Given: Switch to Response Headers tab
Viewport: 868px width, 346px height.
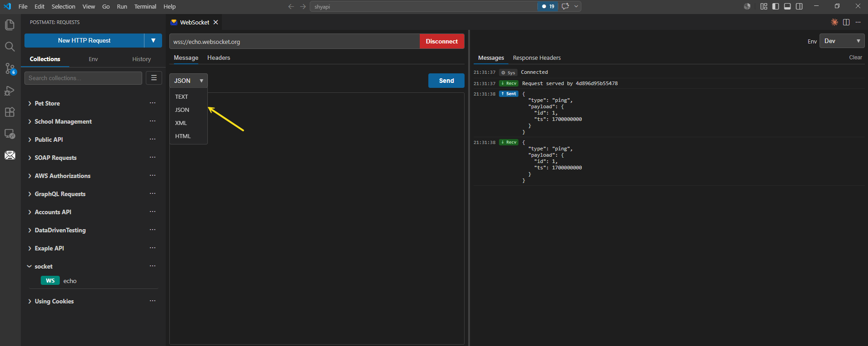Looking at the screenshot, I should [x=537, y=58].
